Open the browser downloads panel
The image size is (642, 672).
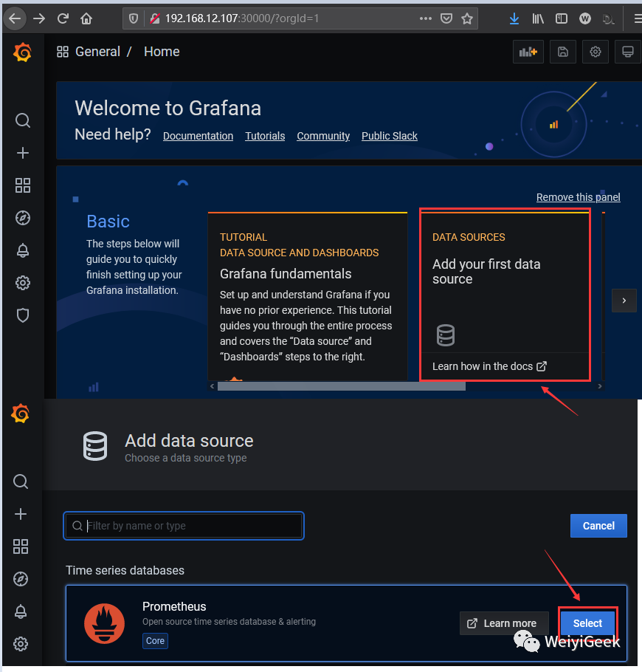click(514, 18)
